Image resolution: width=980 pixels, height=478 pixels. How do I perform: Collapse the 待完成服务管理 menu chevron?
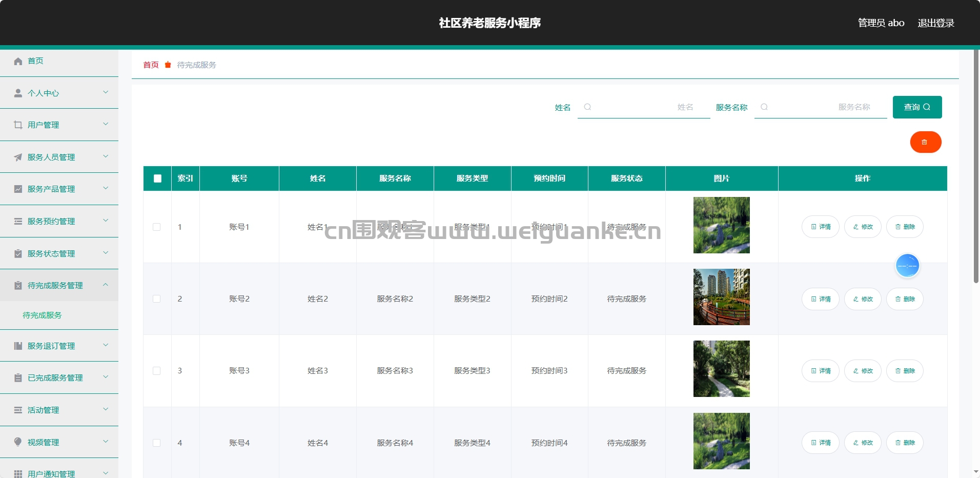tap(106, 285)
